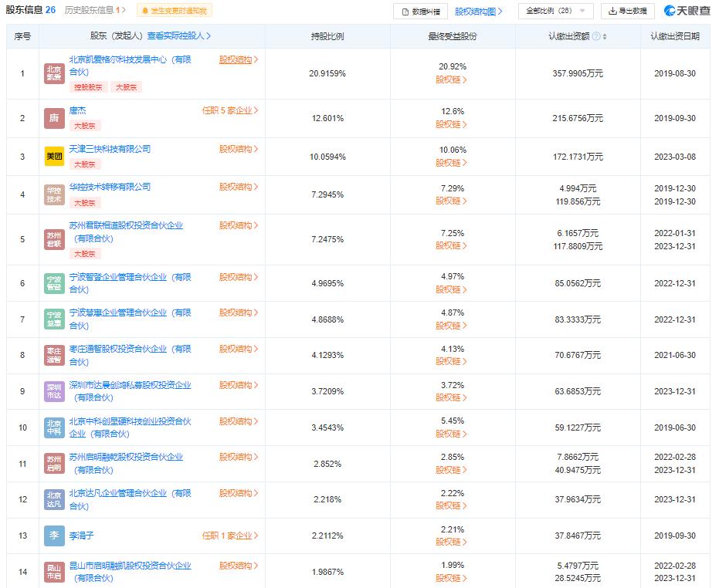
Task: Sort by 认缴出资额 using sort arrows
Action: (605, 36)
